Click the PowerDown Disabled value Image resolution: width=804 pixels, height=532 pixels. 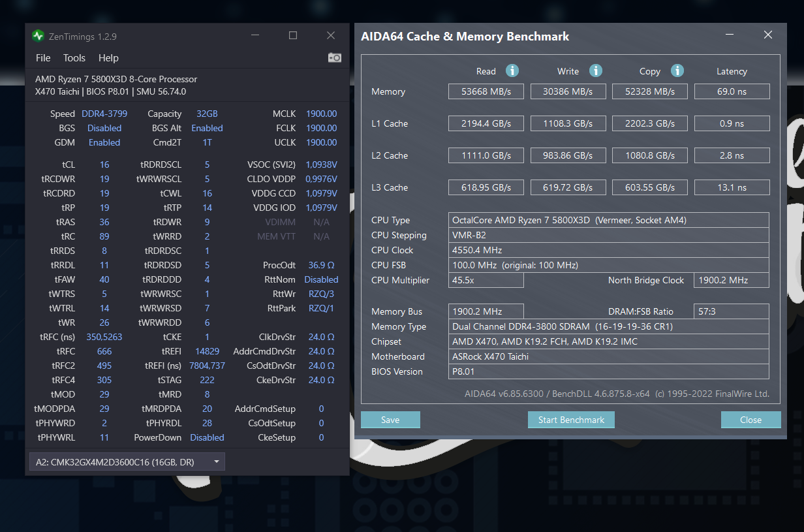(207, 437)
